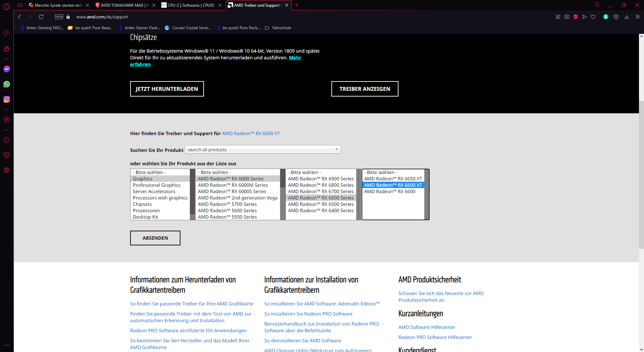This screenshot has height=352, width=644.
Task: Open 'Radeon PRO Software zertifizierte ISV-Anwendungen' link
Action: (188, 331)
